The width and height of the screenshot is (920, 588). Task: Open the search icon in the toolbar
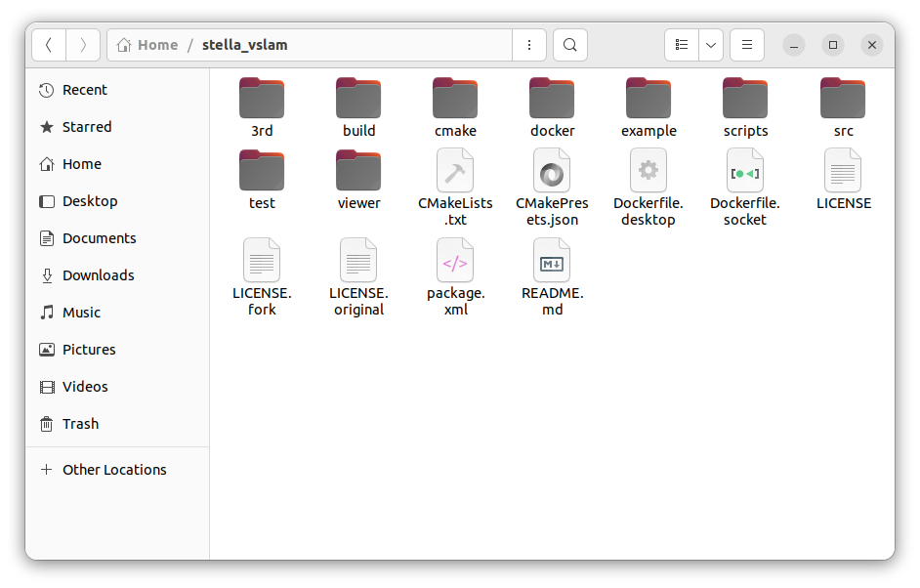(569, 45)
